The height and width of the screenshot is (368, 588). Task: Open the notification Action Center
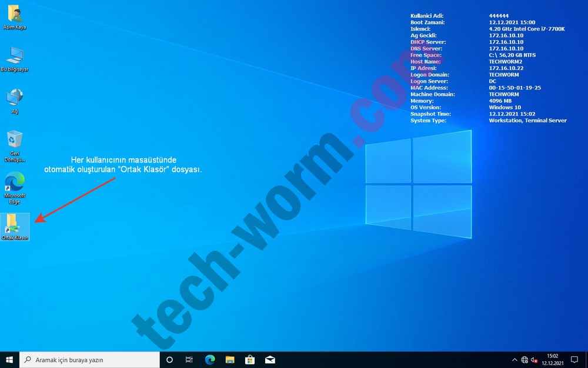574,359
